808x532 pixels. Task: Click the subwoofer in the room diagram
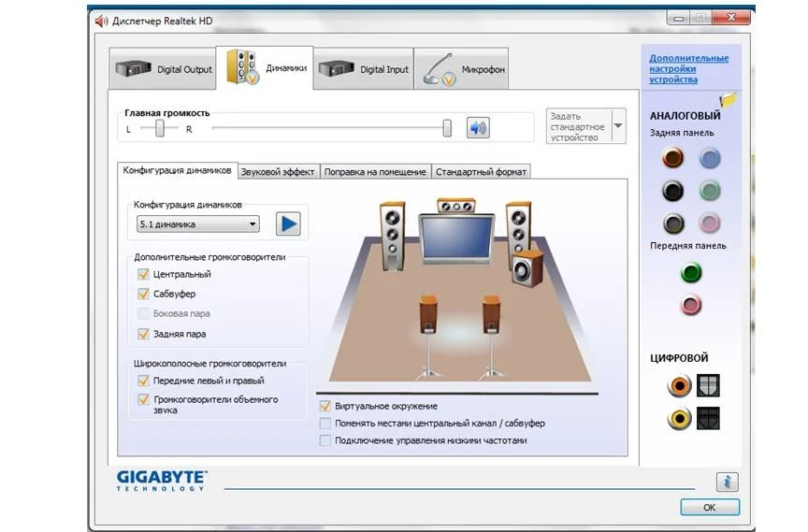[527, 268]
